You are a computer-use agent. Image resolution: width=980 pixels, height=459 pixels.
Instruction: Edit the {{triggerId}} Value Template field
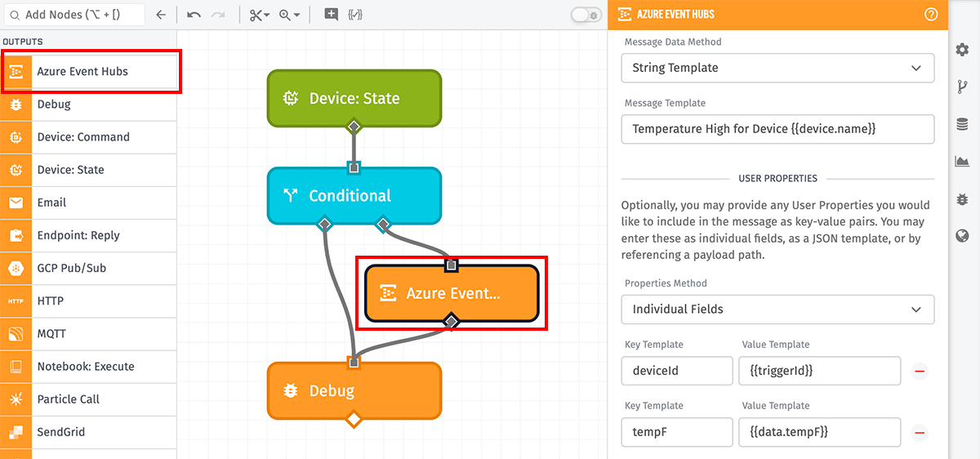coord(819,371)
